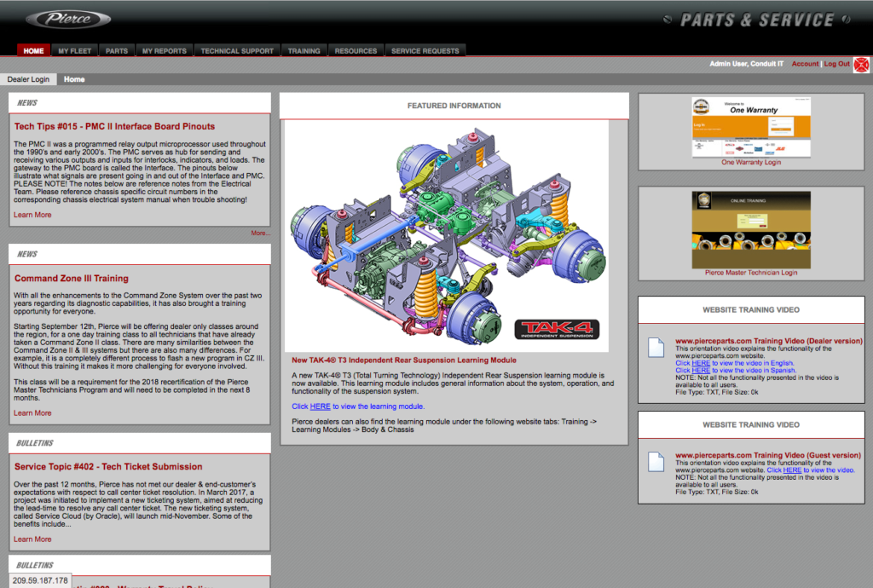Screen dimensions: 873x588
Task: Open the Account link
Action: pos(805,64)
